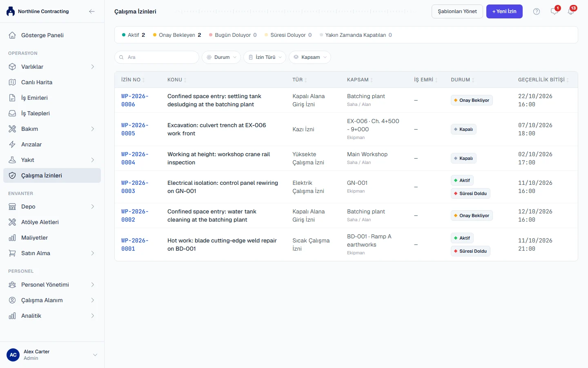The width and height of the screenshot is (588, 368).
Task: Click Süresi Doldu badge in WP-2026-0001 row
Action: coord(470,251)
